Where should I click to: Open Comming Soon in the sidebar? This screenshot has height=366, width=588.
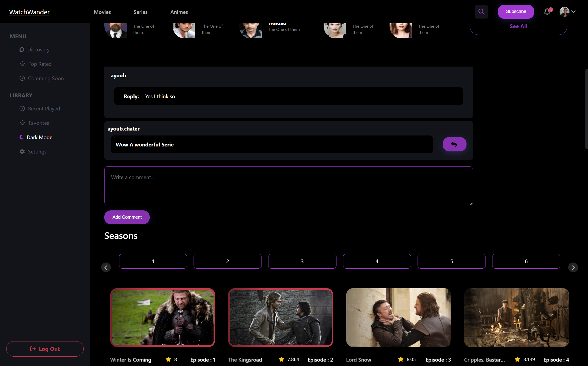tap(42, 78)
